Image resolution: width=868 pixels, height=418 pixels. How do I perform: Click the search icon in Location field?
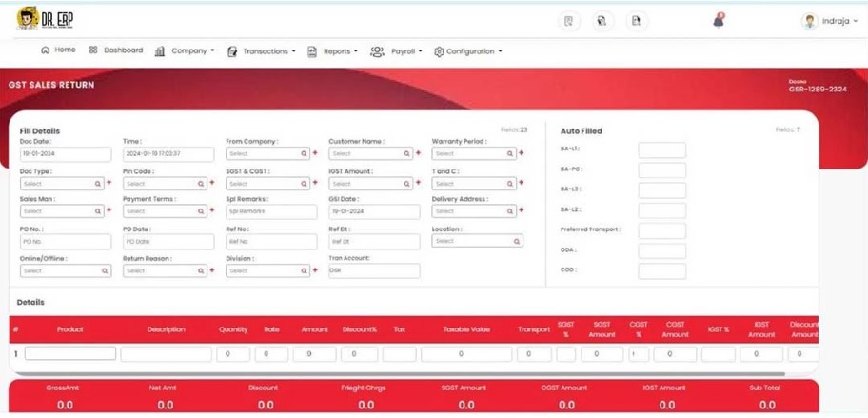pos(517,242)
